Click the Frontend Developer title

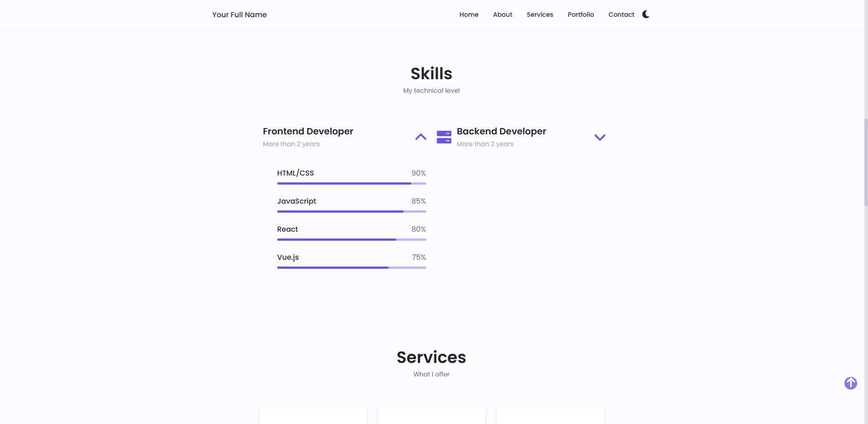[308, 131]
